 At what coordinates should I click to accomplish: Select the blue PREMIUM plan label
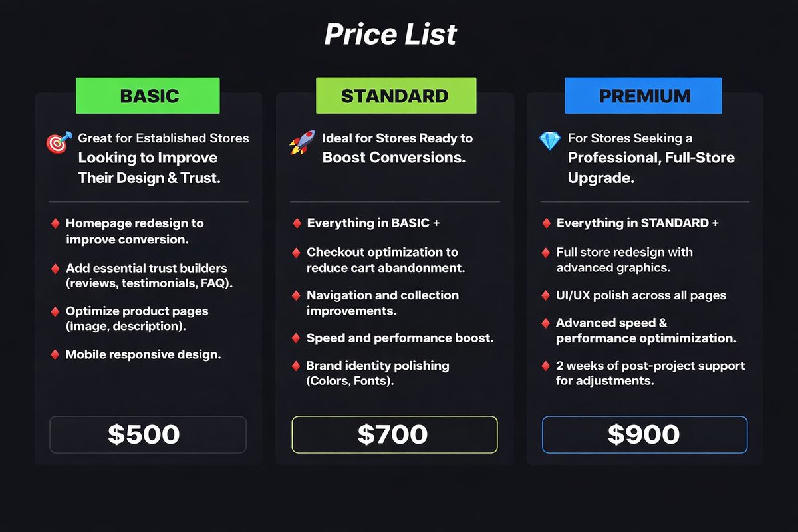point(643,95)
